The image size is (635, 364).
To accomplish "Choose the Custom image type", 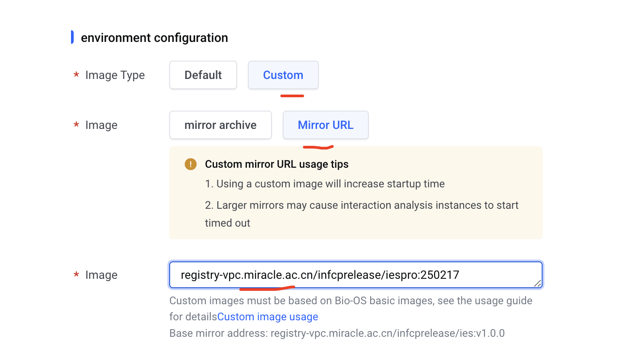I will (x=283, y=75).
